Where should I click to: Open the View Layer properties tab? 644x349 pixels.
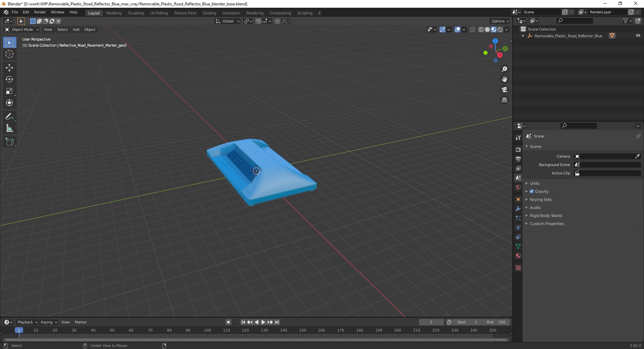coord(518,168)
